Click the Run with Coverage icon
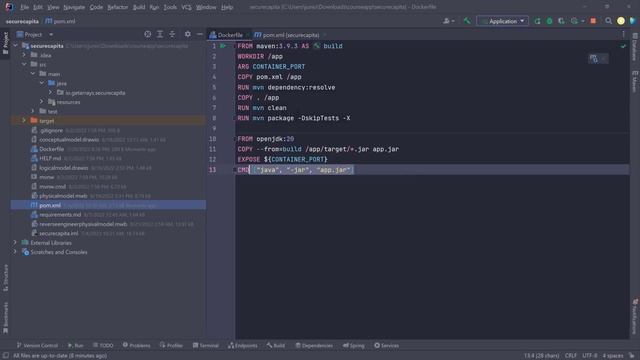 point(562,21)
